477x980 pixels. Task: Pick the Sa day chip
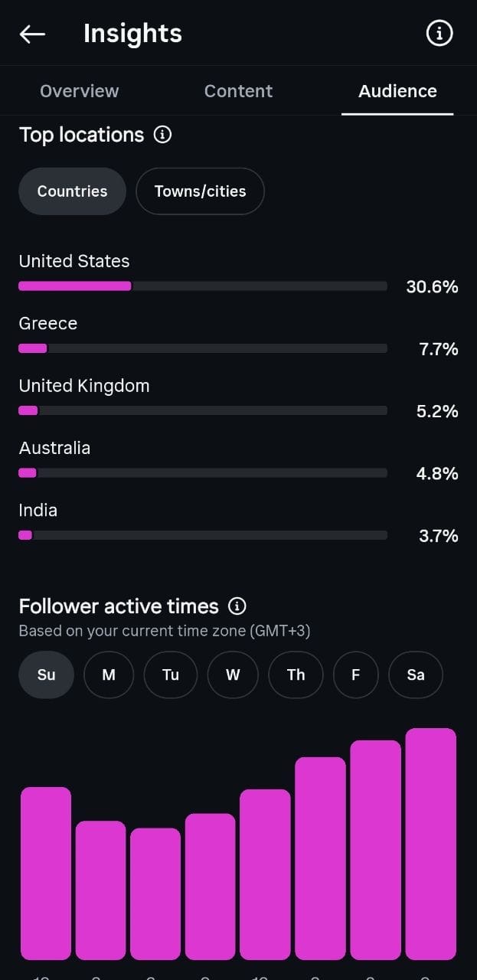click(x=416, y=675)
